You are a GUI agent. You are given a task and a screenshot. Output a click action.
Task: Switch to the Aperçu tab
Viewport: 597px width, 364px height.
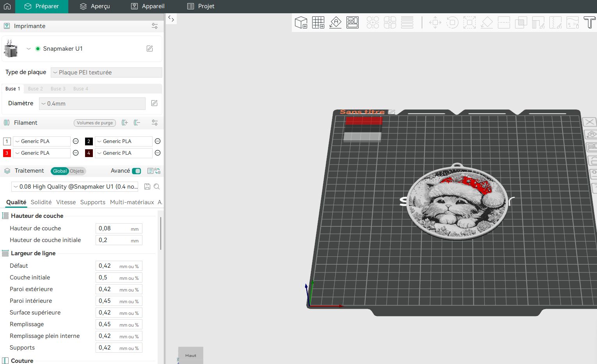coord(95,6)
